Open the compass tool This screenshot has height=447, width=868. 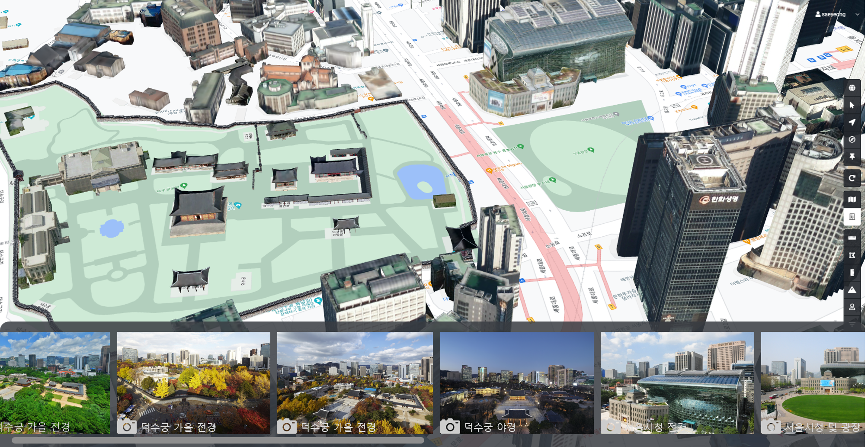tap(852, 139)
